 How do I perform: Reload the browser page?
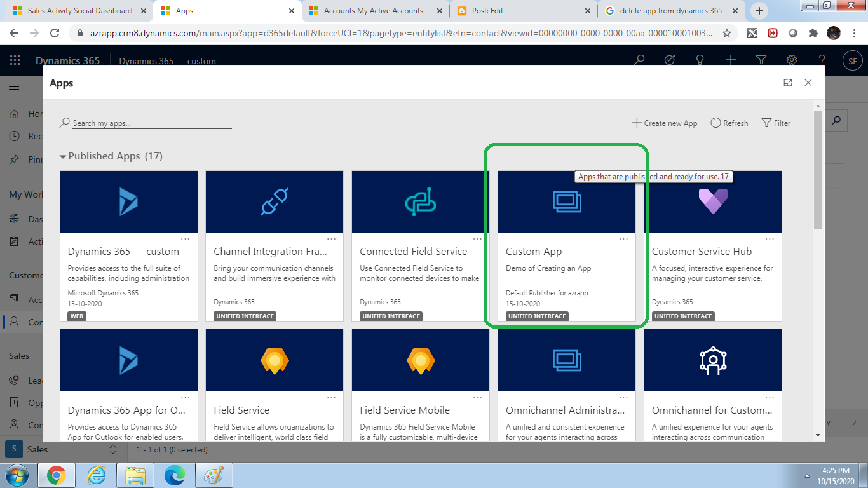point(55,33)
